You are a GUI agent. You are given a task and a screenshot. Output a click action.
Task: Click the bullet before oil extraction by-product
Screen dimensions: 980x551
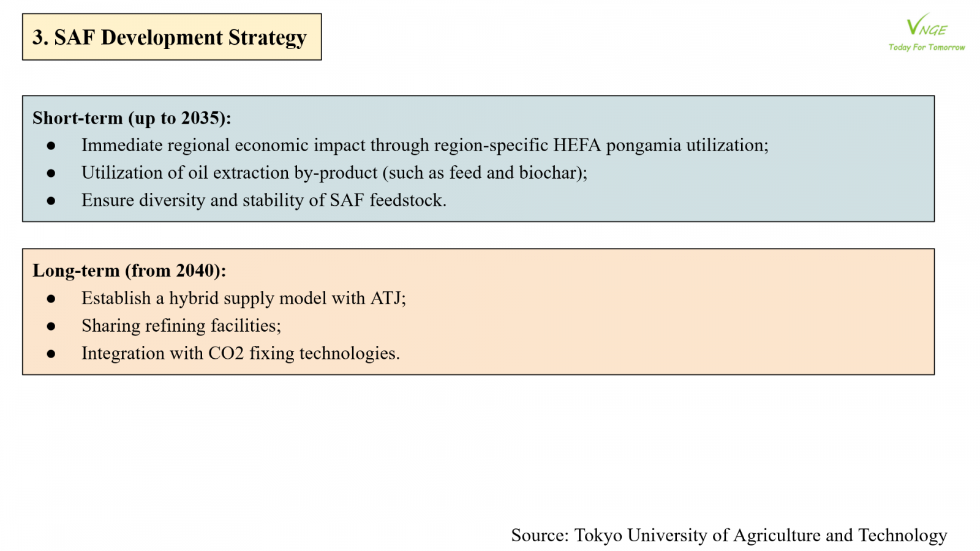point(51,173)
